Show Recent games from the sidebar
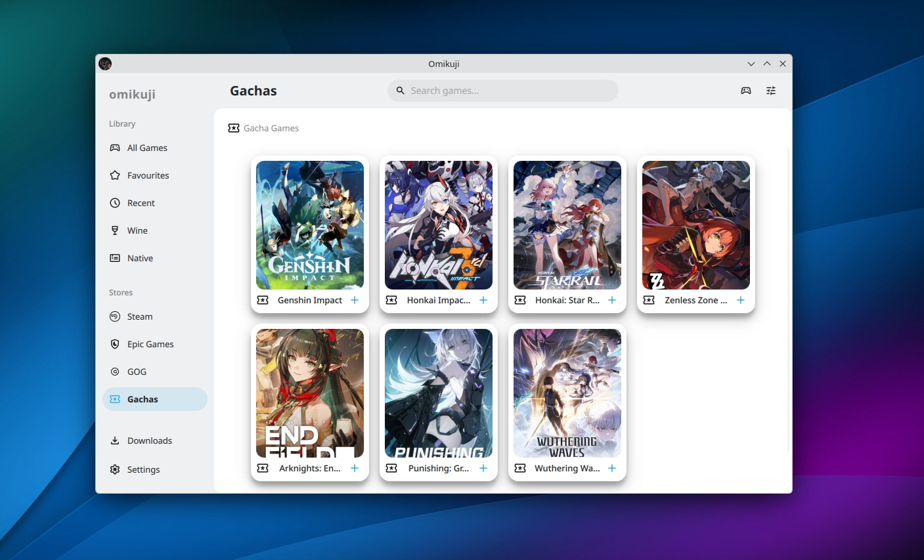Screen dimensions: 924x560 (x=155, y=203)
